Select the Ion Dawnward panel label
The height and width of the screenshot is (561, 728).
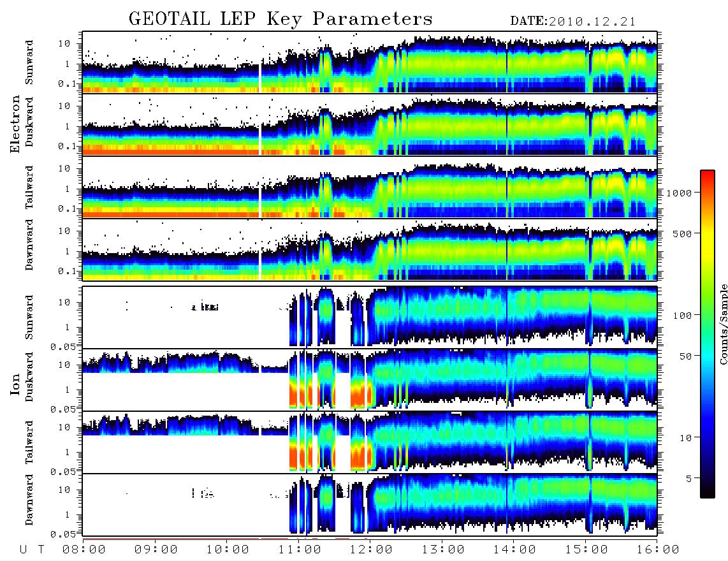(x=29, y=500)
